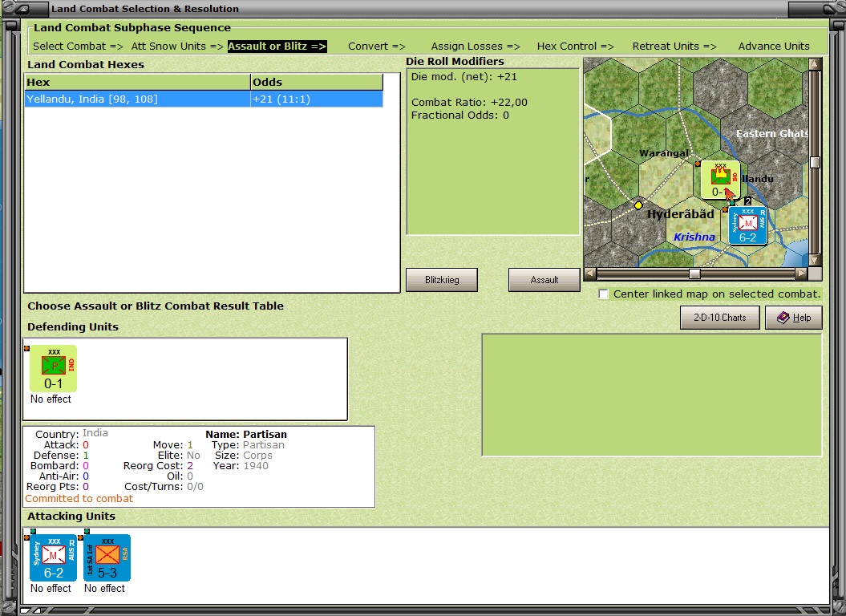The height and width of the screenshot is (616, 846).
Task: Click the Assign Losses subphase label
Action: [476, 47]
